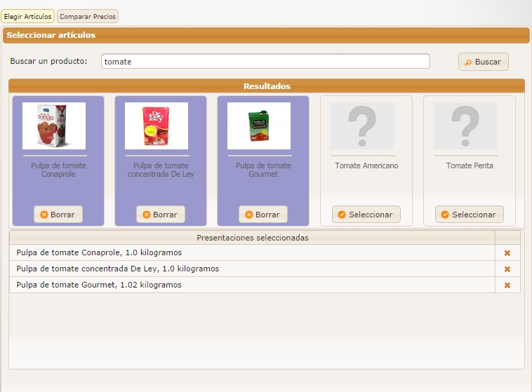532x392 pixels.
Task: Switch to Comparar Precios tab
Action: [88, 16]
